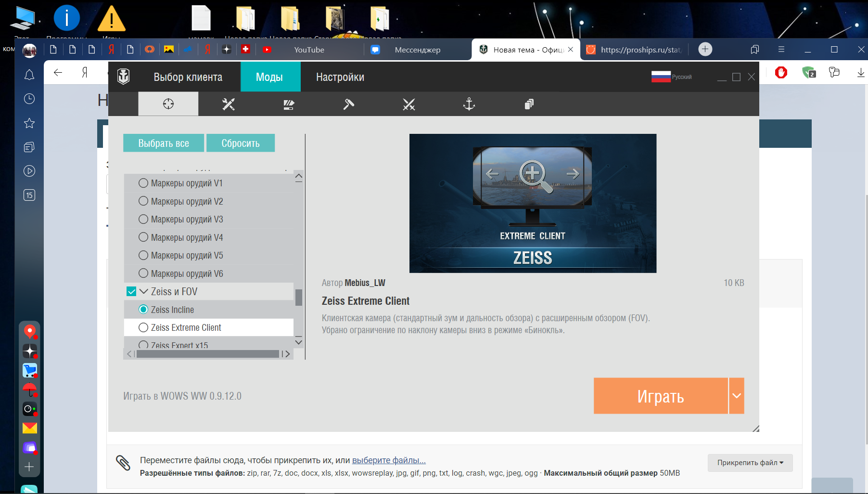Open the maps pin app in sidebar
868x494 pixels.
click(x=30, y=331)
